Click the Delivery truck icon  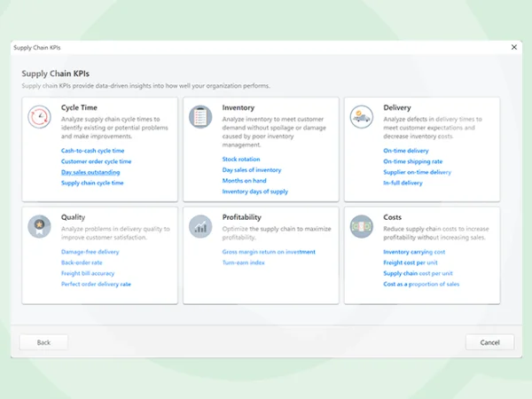pyautogui.click(x=361, y=116)
